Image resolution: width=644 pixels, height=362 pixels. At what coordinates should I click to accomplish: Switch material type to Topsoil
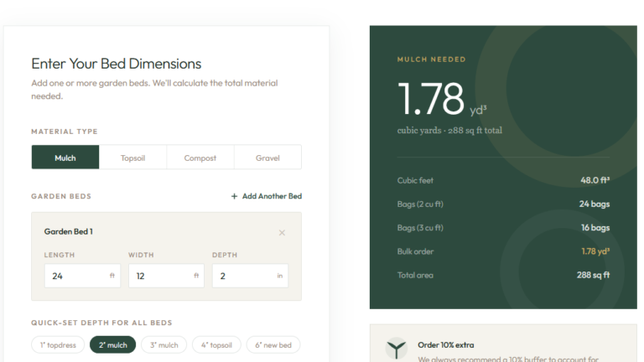[x=132, y=158]
